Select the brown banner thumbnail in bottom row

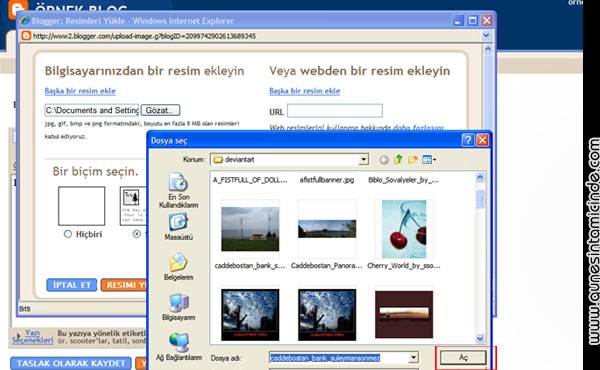point(404,314)
